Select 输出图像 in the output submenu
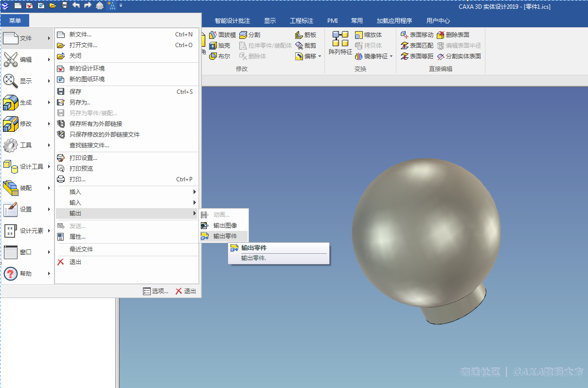This screenshot has height=388, width=588. point(224,226)
